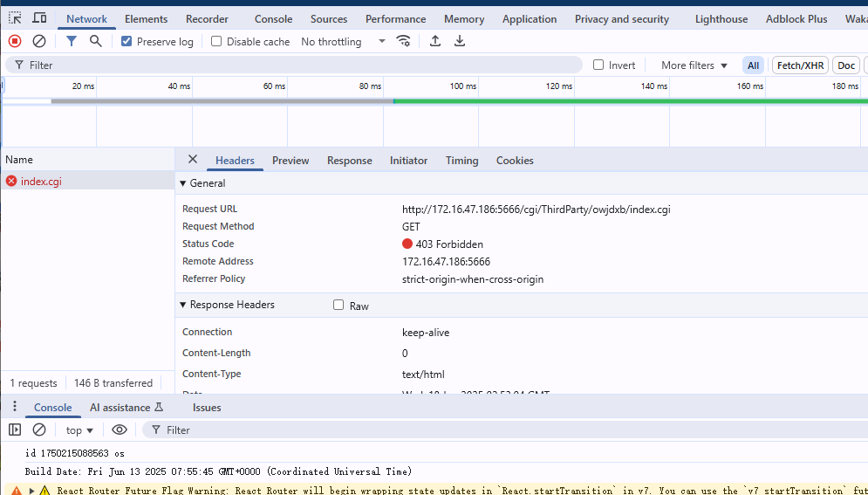The image size is (868, 495).
Task: Open the Performance panel tab
Action: [396, 19]
